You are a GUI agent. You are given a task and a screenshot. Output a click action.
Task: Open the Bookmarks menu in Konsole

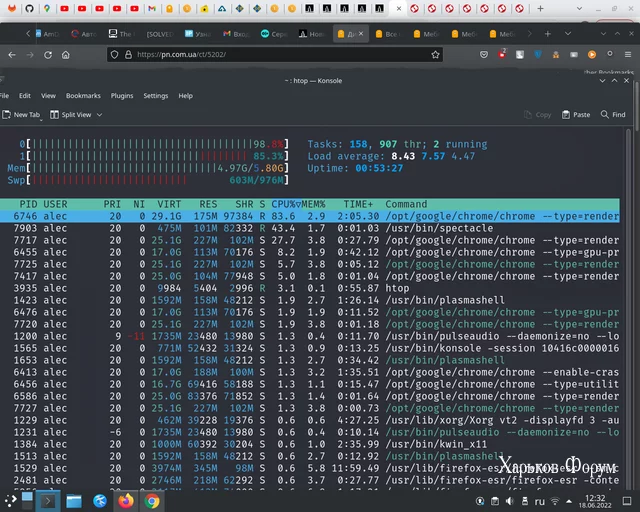click(83, 96)
